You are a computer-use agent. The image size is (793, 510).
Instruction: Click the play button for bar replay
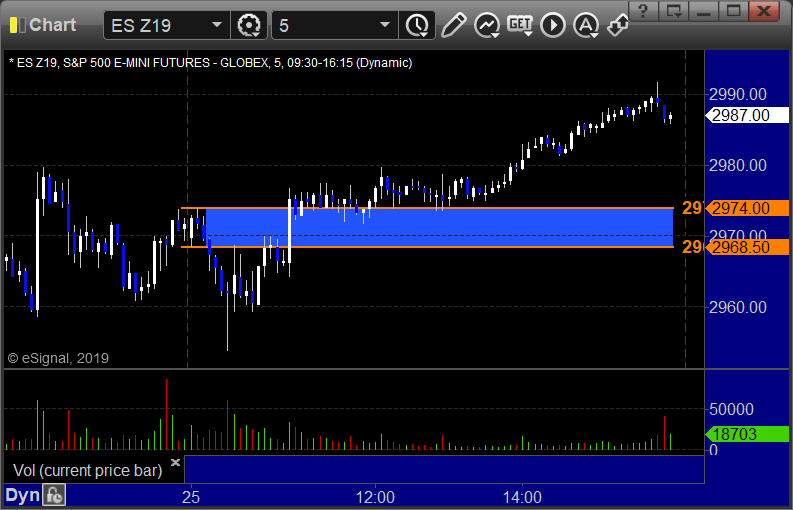click(x=553, y=25)
